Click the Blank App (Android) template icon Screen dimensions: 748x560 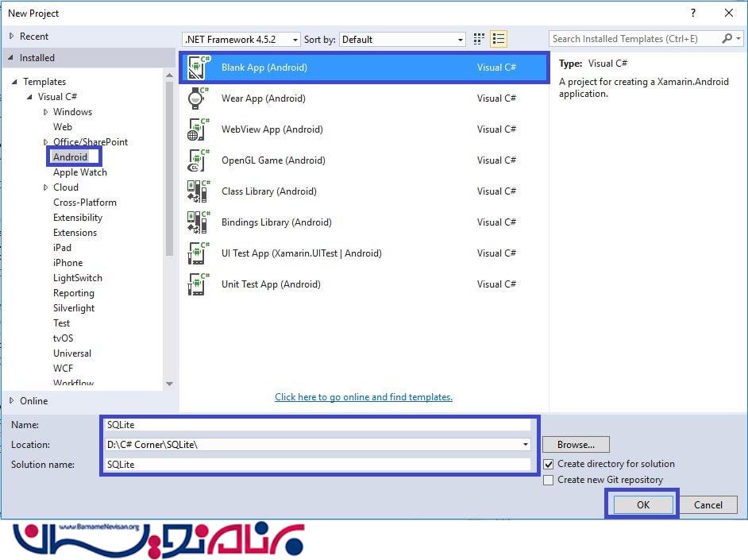(198, 68)
